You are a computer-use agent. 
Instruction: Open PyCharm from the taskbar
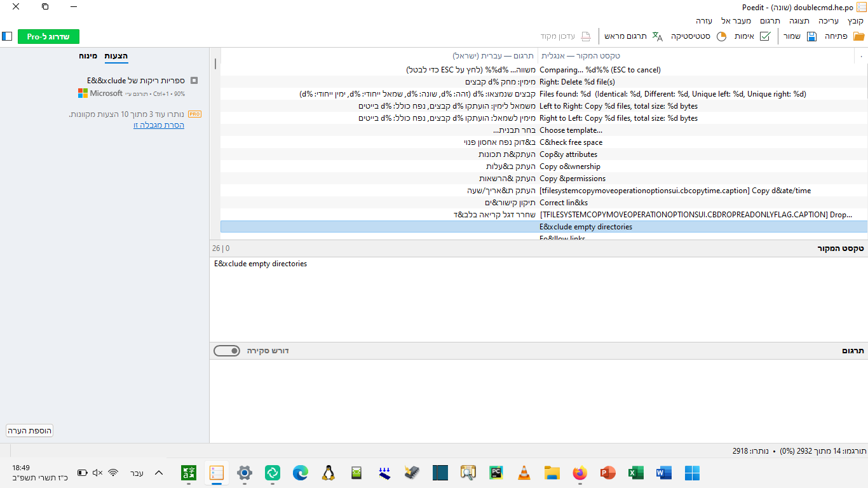[x=496, y=473]
